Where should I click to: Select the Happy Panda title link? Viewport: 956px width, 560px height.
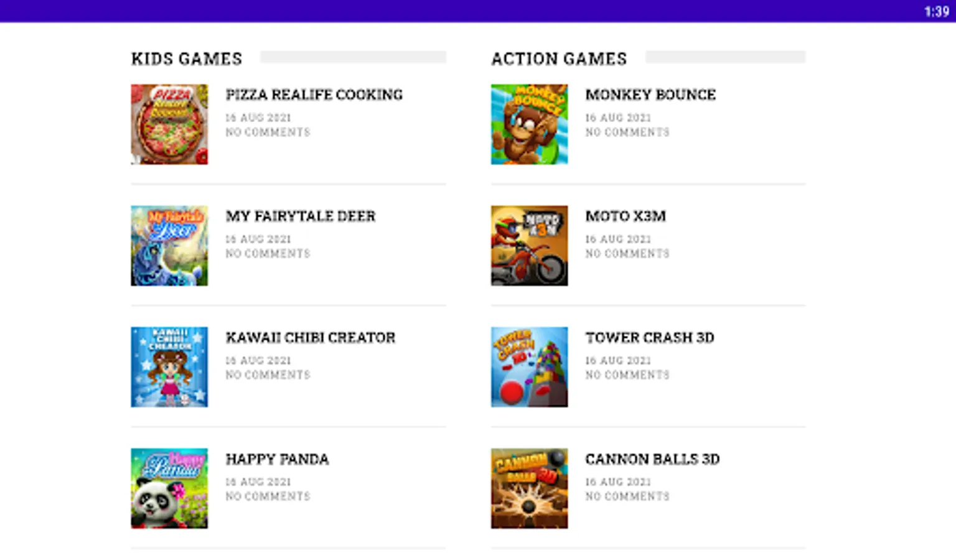tap(277, 459)
